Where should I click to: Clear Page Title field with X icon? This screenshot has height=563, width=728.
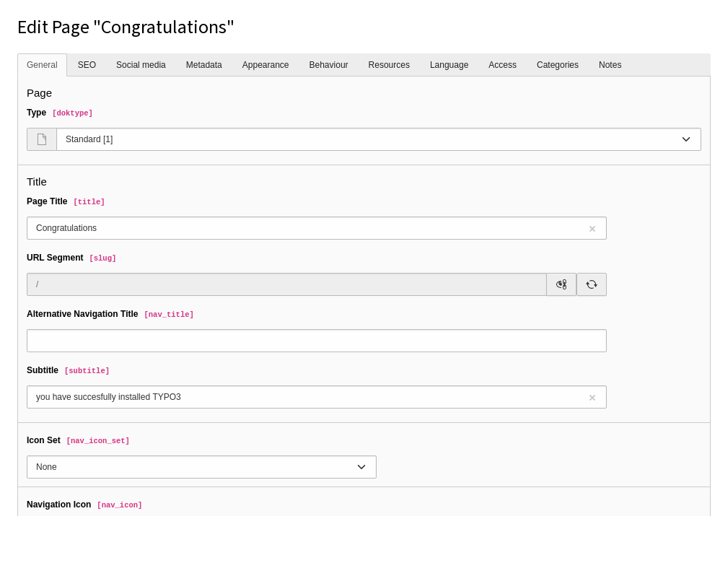click(592, 229)
